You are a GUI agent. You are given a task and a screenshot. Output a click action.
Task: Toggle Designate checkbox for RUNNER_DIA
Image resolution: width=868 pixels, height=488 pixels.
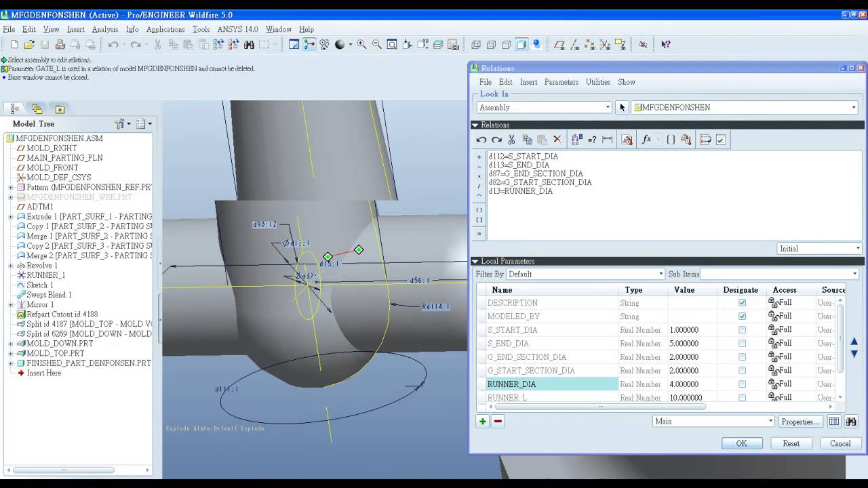(742, 384)
